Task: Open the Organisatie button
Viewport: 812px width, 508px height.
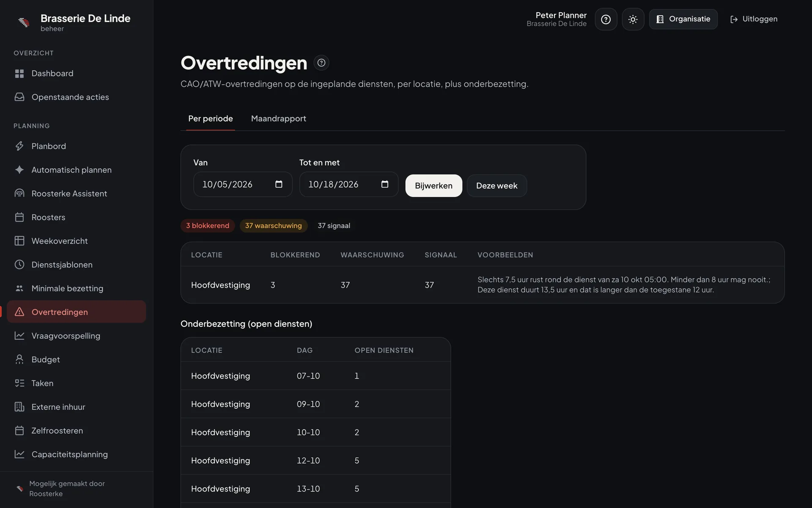Action: point(683,19)
